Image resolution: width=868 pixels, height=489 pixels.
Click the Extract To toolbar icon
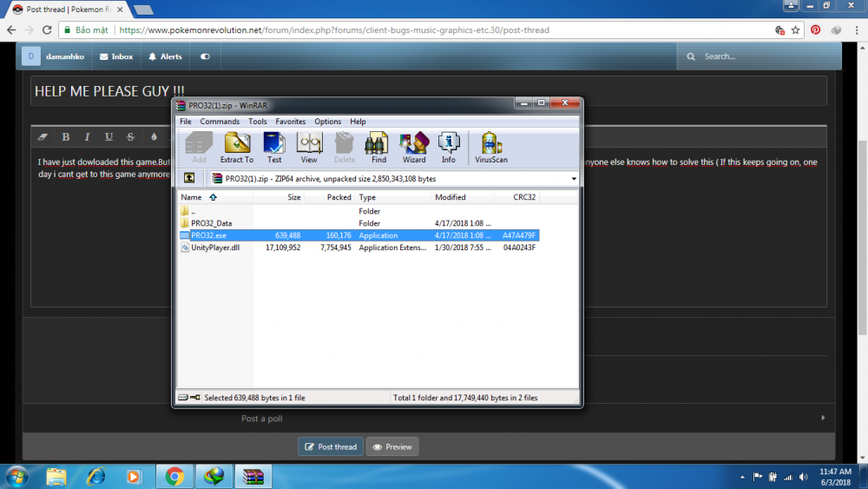click(x=236, y=147)
